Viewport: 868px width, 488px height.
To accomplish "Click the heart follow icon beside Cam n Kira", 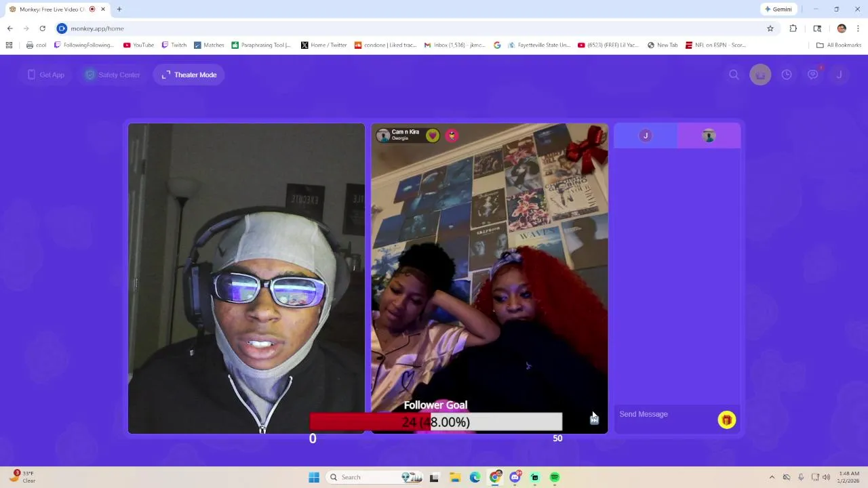I will tap(433, 136).
